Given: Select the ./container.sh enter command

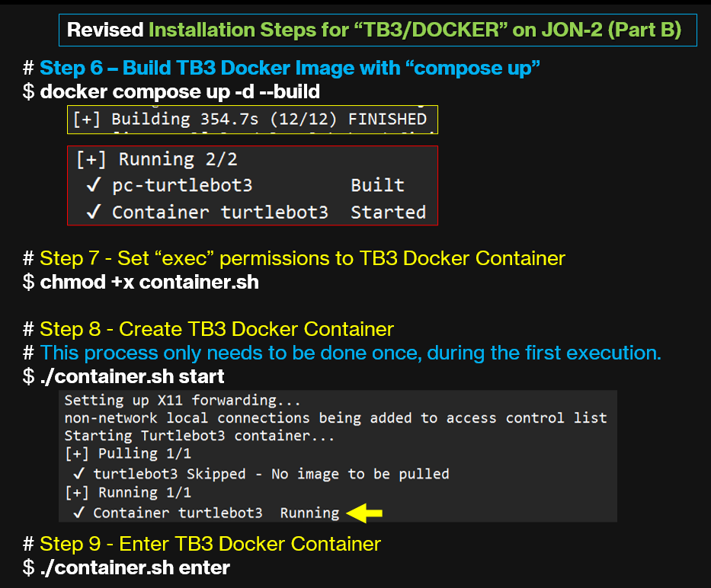Looking at the screenshot, I should [x=134, y=567].
